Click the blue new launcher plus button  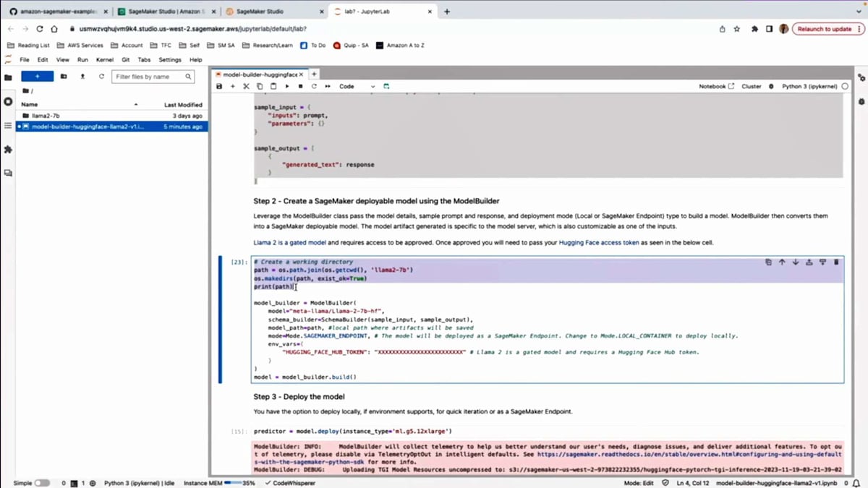37,77
